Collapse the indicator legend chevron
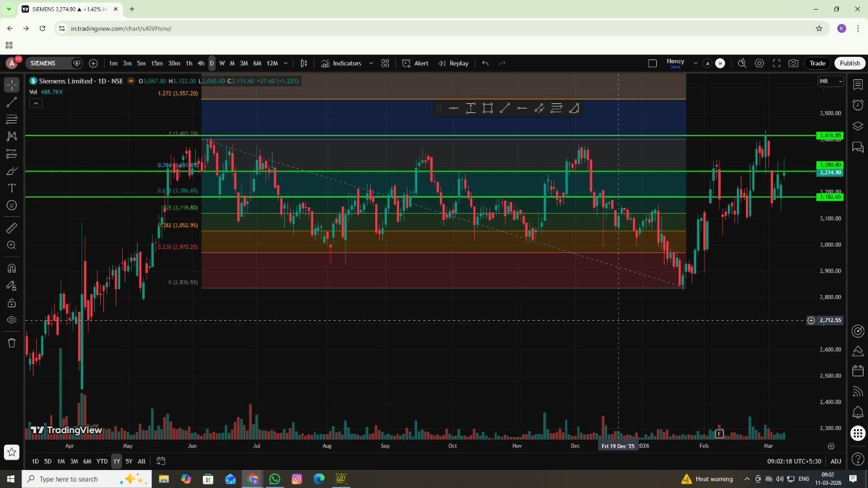Screen dimensions: 868x488 36,103
